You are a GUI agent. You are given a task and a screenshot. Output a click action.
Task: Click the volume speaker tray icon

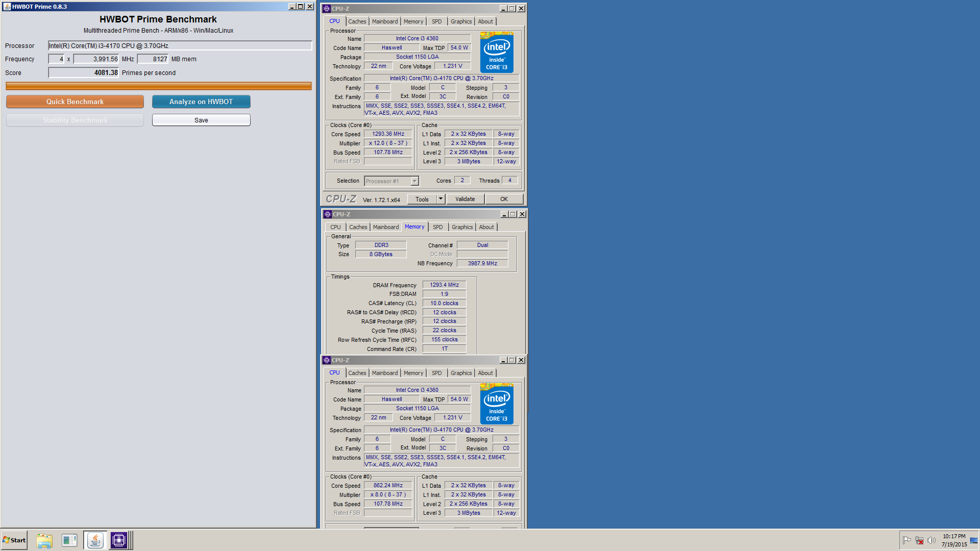pyautogui.click(x=932, y=540)
